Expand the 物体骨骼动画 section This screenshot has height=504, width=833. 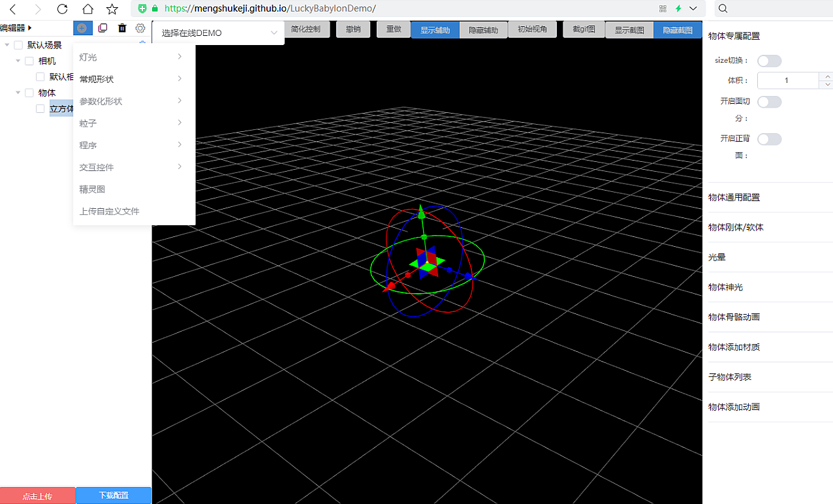770,317
